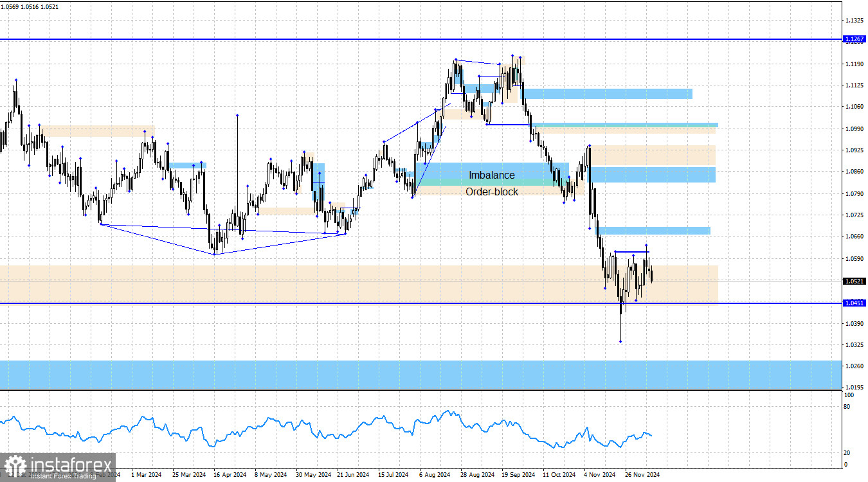Click the 1.0725 price axis label

[855, 215]
